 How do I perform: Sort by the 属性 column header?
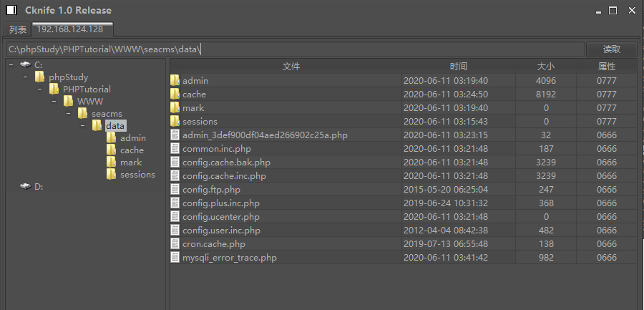(607, 67)
